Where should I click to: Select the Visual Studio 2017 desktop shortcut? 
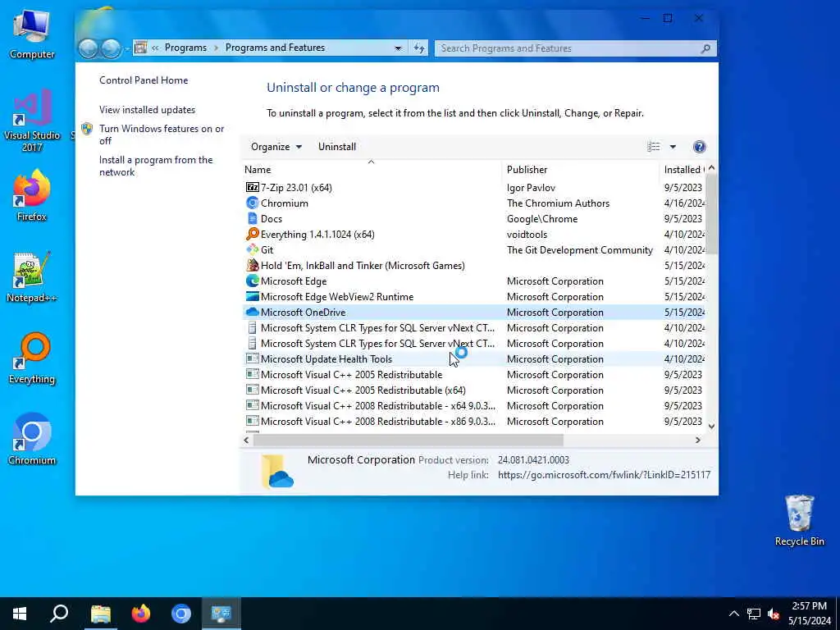pos(32,121)
